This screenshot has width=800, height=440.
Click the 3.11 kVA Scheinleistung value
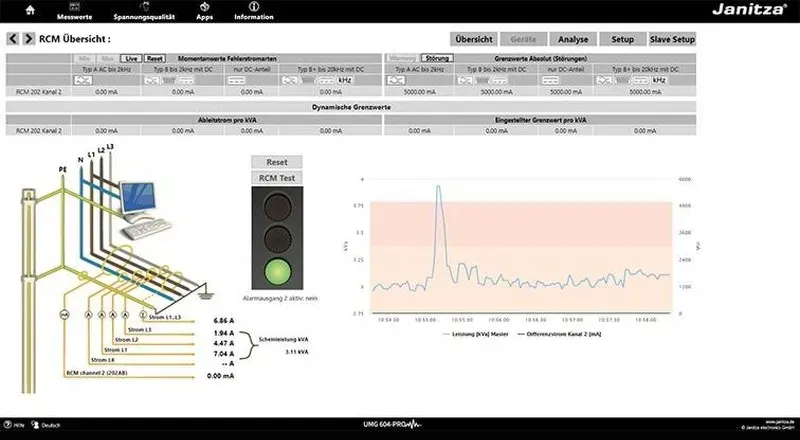(x=296, y=352)
